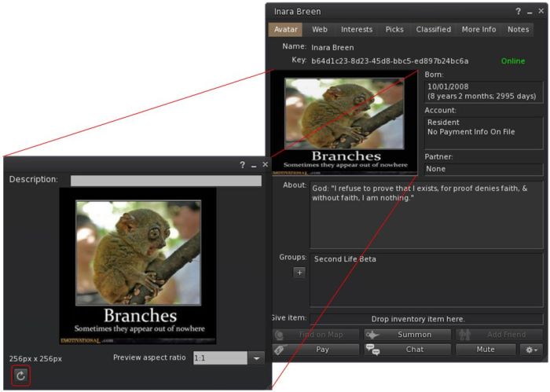The width and height of the screenshot is (550, 392).
Task: Click the 1:1 aspect ratio field
Action: [220, 358]
